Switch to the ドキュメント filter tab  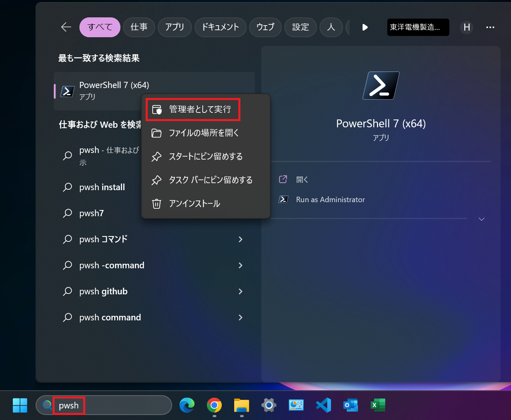tap(220, 27)
